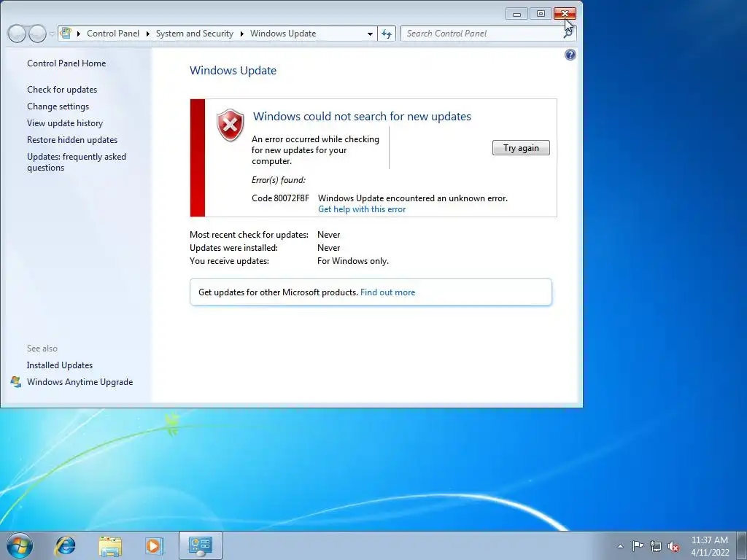The height and width of the screenshot is (560, 747).
Task: Click the Try again button
Action: 521,147
